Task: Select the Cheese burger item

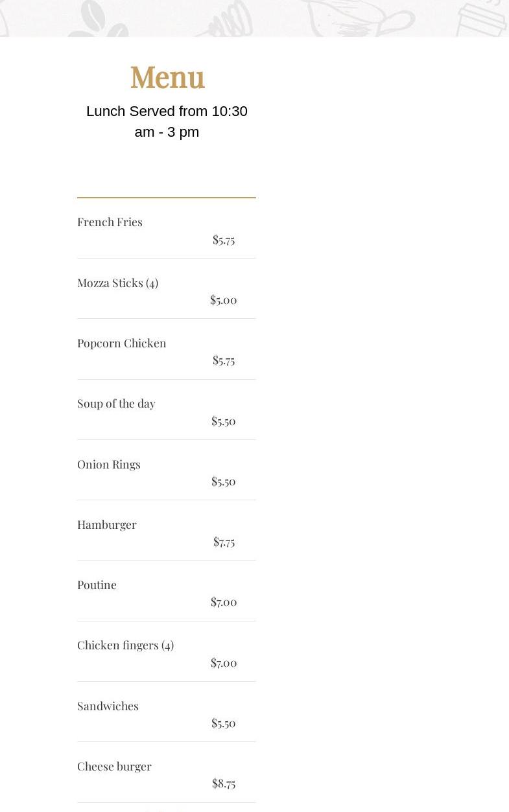Action: click(114, 767)
